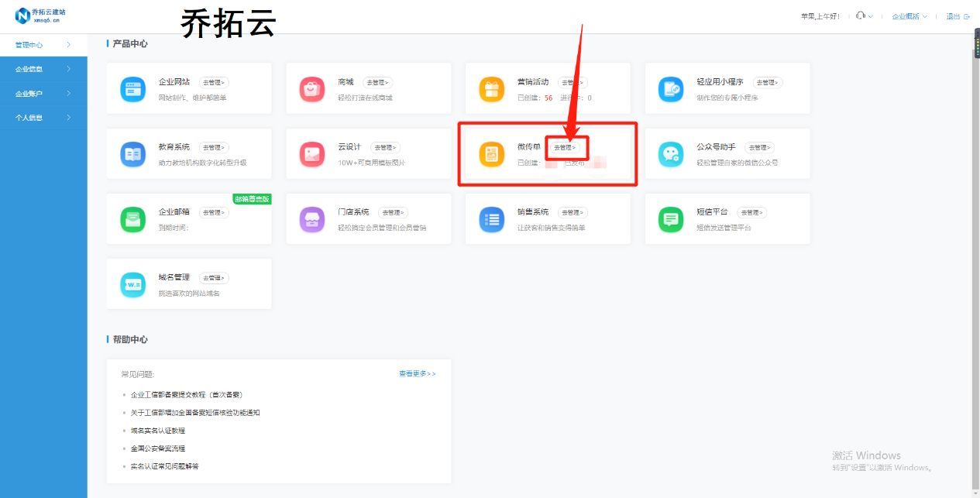Open 实名认证常见问题解答 help article
The width and height of the screenshot is (980, 498).
164,466
